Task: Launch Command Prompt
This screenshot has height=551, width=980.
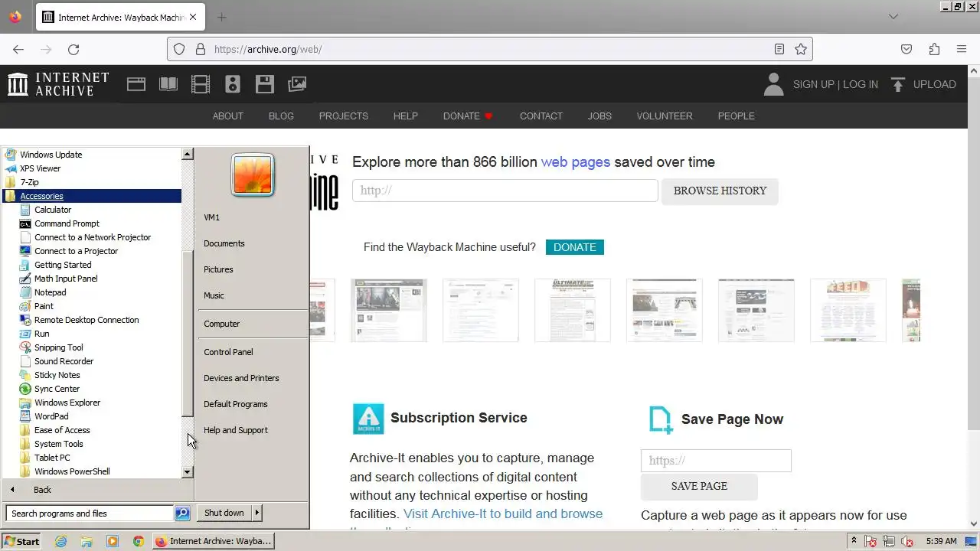Action: point(67,223)
